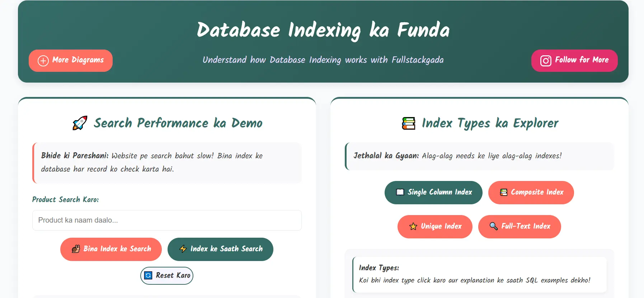Click the Index Types explanation box
Screen dimensions: 644x298
pyautogui.click(x=479, y=274)
